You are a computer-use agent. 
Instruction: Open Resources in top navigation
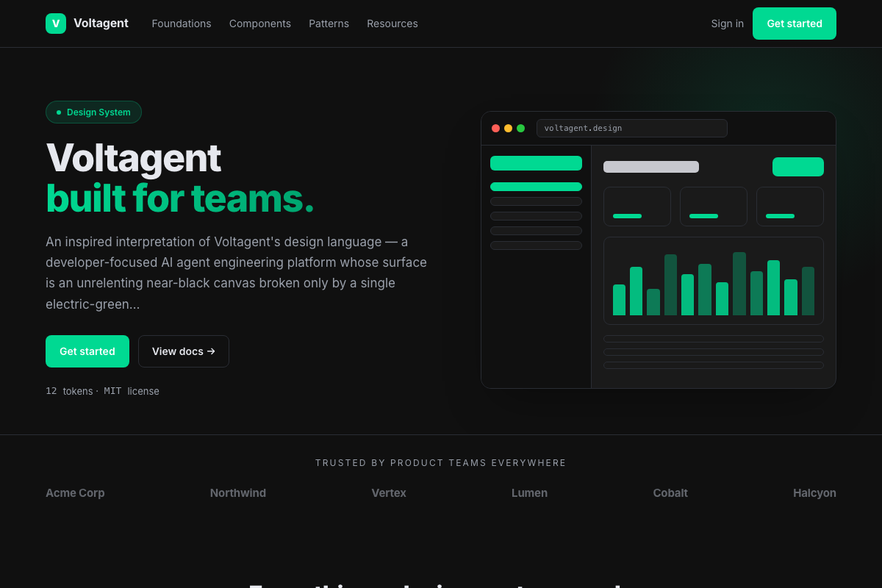(x=392, y=24)
